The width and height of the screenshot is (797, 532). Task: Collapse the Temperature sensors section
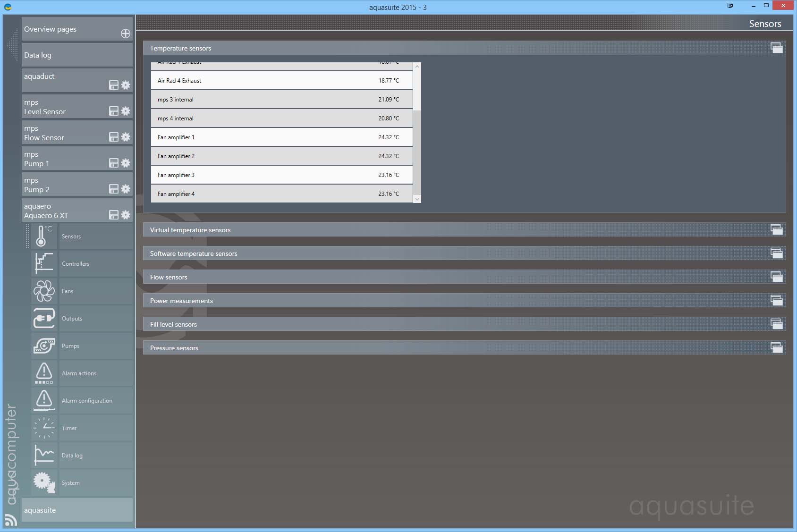click(x=777, y=48)
